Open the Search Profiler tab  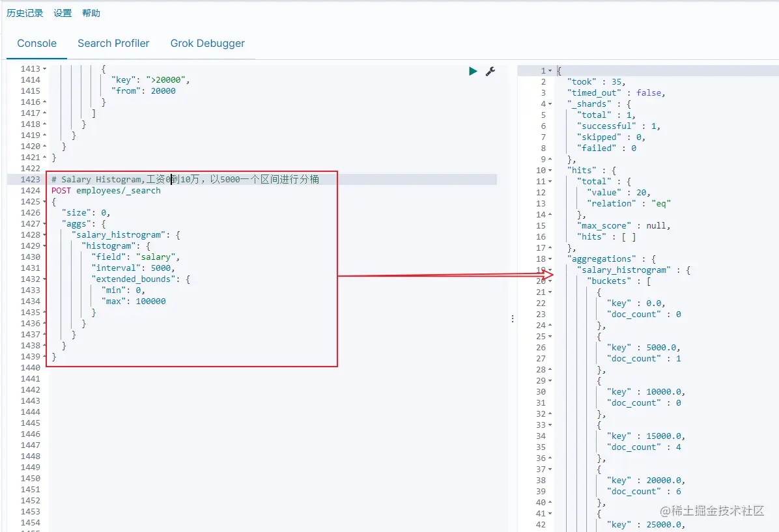(113, 44)
